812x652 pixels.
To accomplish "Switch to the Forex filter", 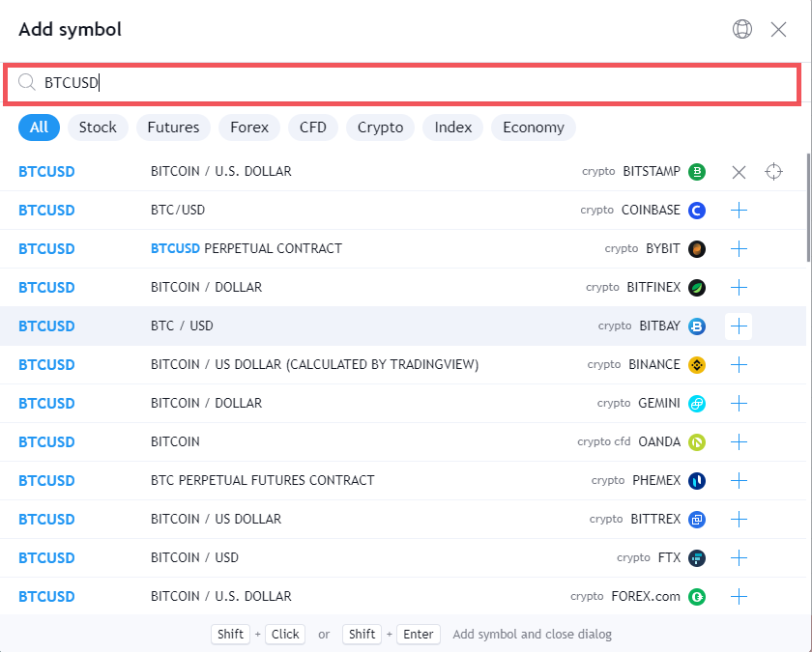I will click(x=249, y=128).
